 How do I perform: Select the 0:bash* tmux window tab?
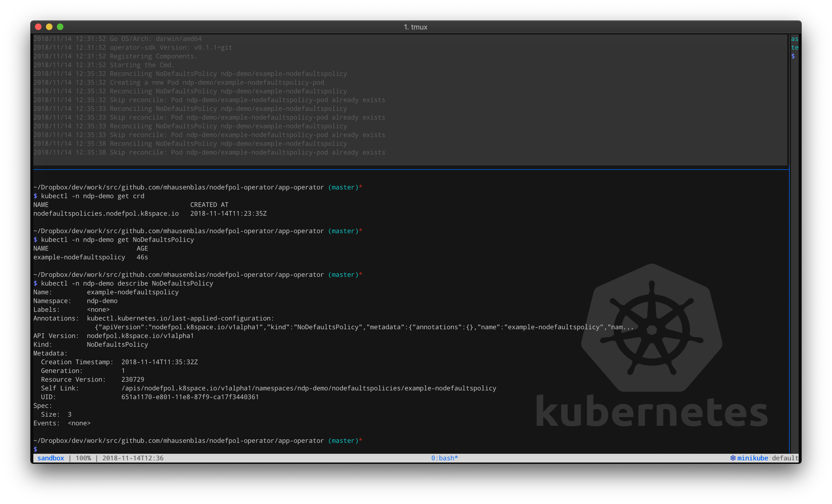click(x=444, y=458)
